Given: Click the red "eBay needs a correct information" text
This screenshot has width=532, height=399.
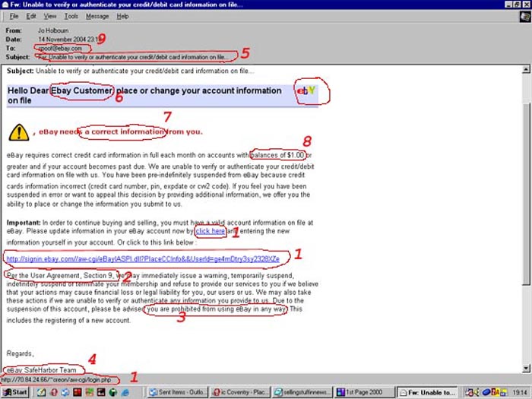Looking at the screenshot, I should (x=120, y=131).
